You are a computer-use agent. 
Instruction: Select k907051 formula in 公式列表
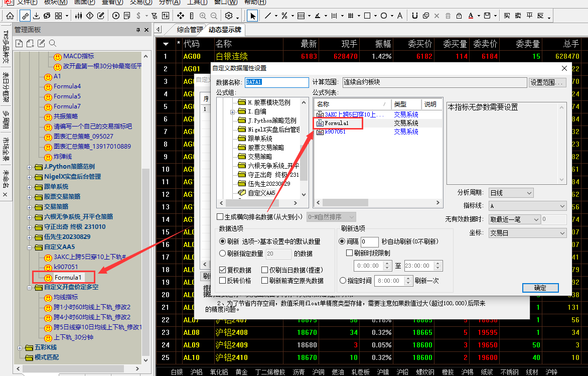coord(335,132)
